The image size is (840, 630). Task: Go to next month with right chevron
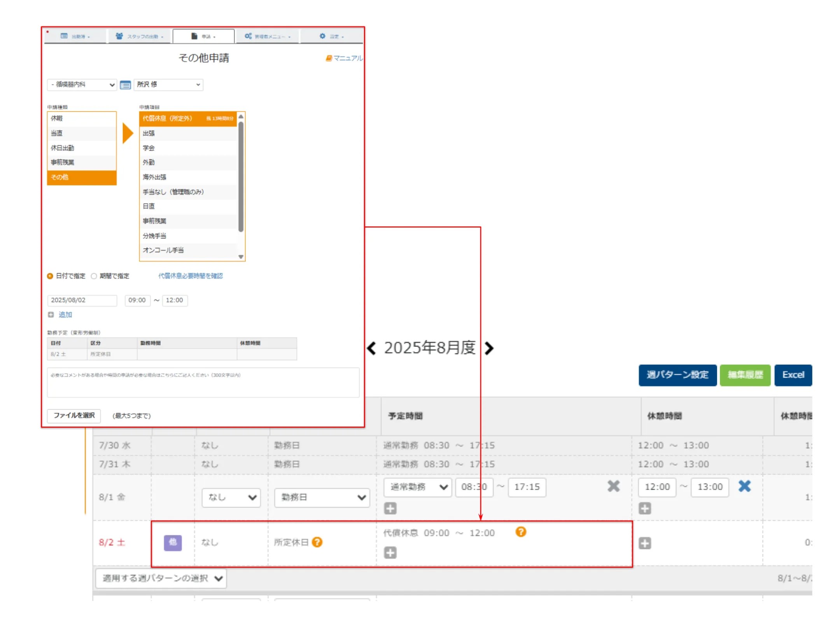[489, 348]
